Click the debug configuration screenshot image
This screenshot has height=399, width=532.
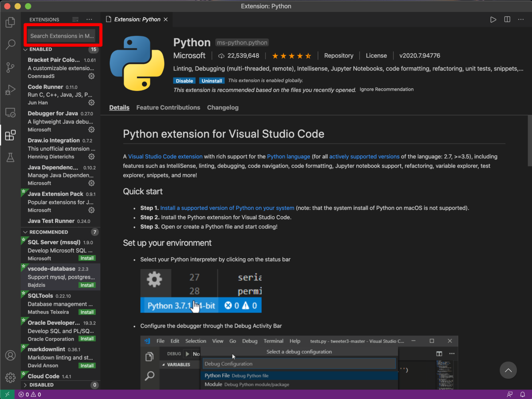299,363
